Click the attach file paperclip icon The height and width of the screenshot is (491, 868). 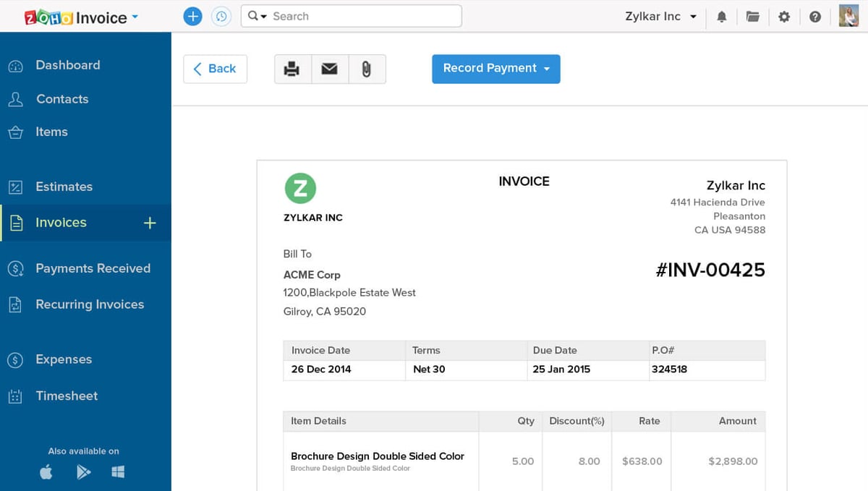point(367,69)
